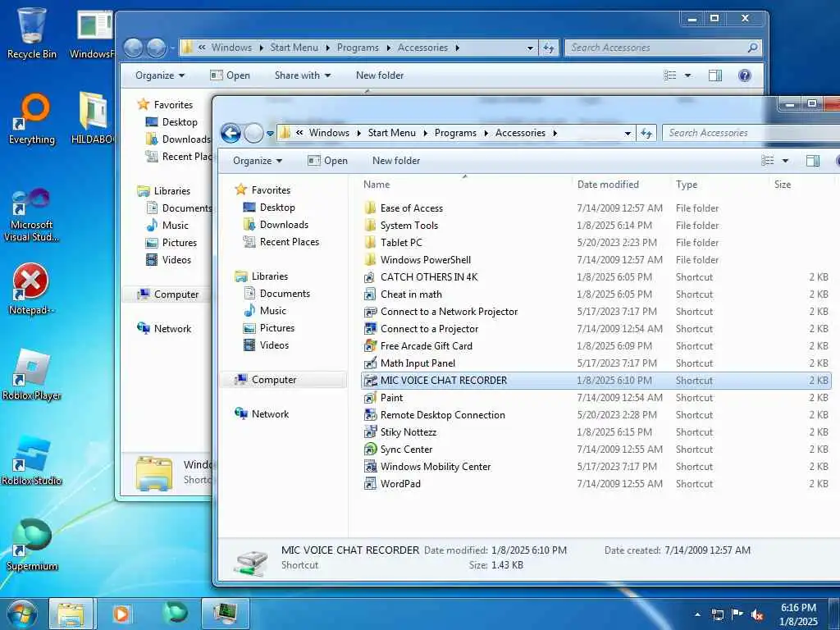Sort by the Name column header
This screenshot has height=630, width=840.
pos(376,185)
